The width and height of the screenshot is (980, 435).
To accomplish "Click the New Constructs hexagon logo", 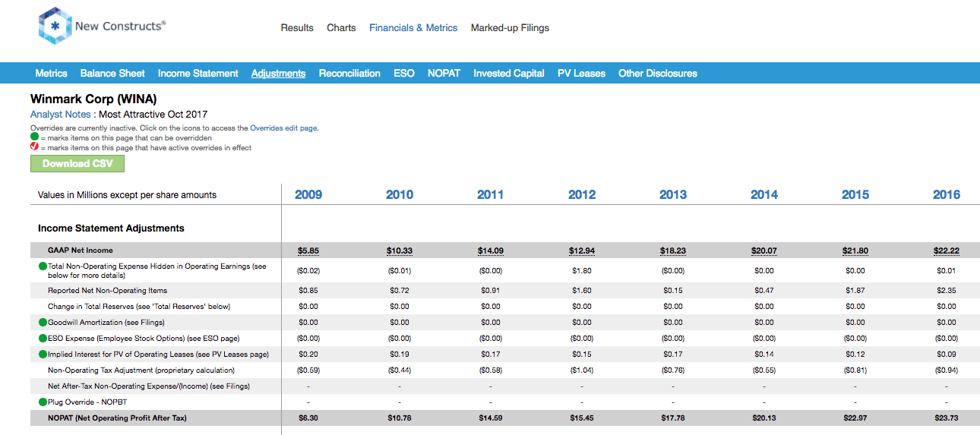I will coord(55,27).
